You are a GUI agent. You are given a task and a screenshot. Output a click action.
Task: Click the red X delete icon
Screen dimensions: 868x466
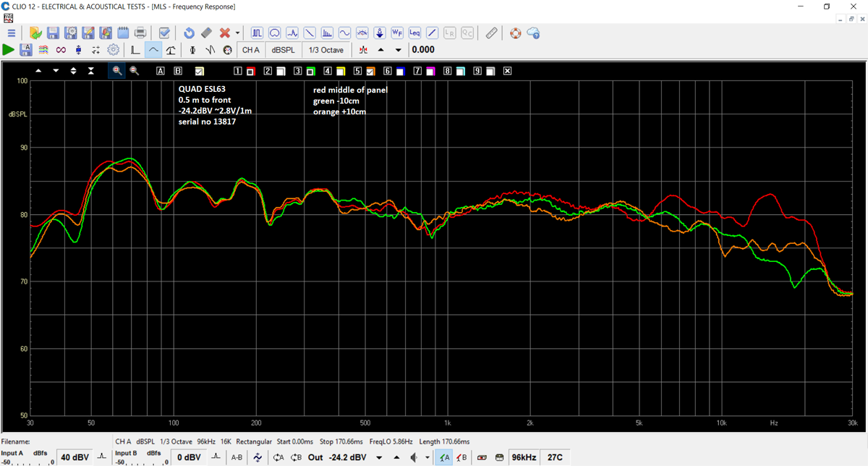coord(225,33)
